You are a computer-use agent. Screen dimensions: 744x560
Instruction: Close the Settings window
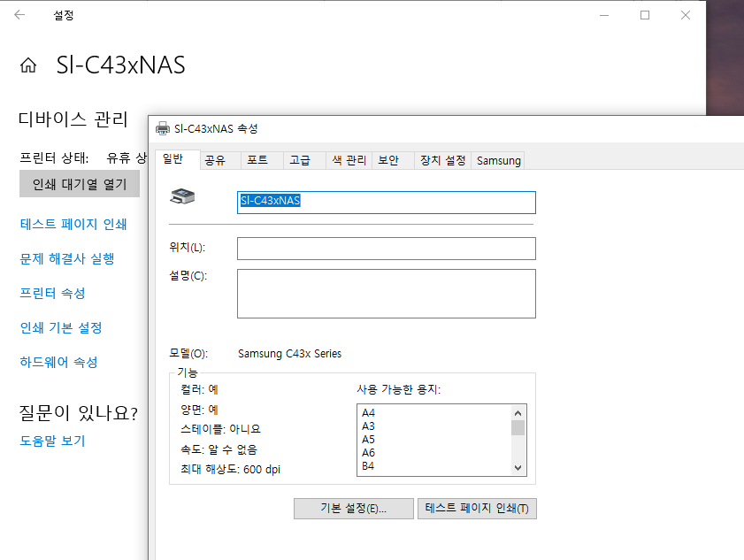coord(685,15)
